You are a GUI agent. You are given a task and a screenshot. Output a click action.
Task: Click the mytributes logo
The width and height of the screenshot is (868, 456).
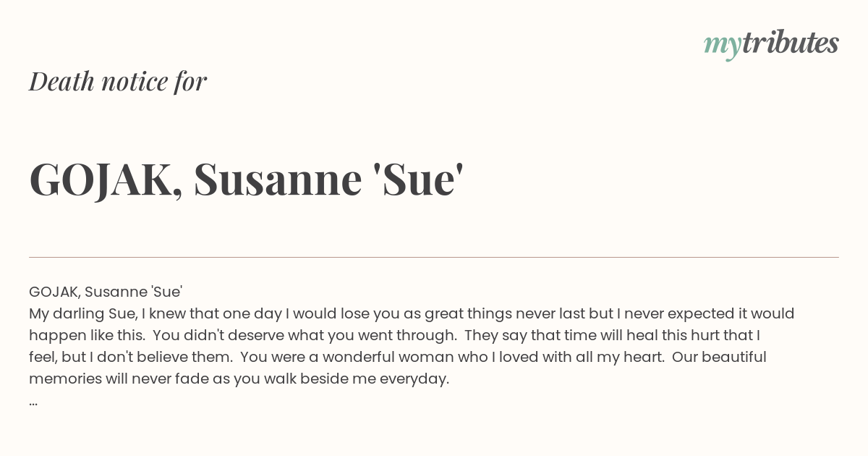[771, 44]
